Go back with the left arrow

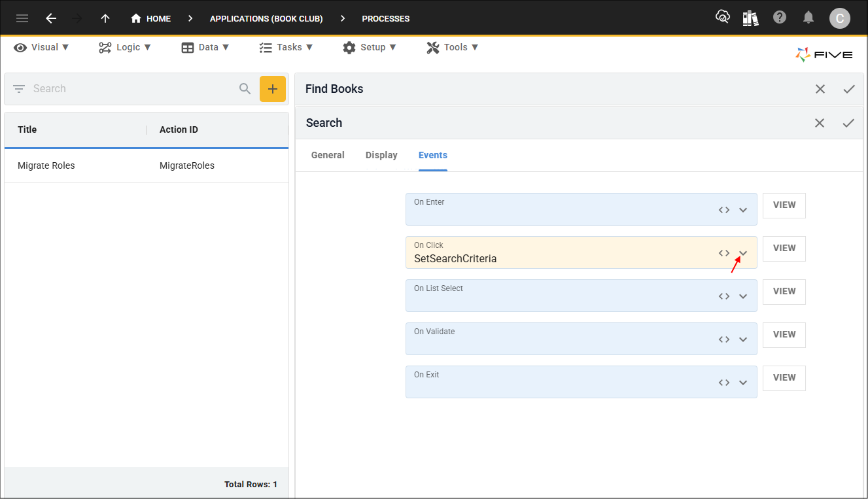[x=51, y=18]
